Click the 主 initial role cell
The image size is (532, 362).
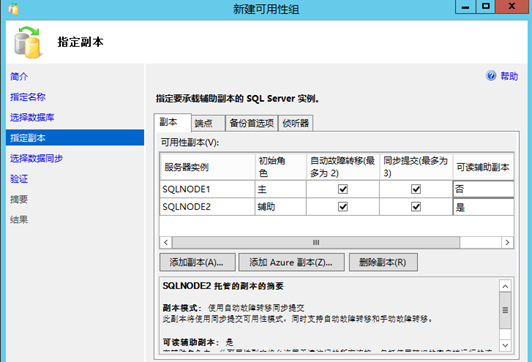click(281, 189)
